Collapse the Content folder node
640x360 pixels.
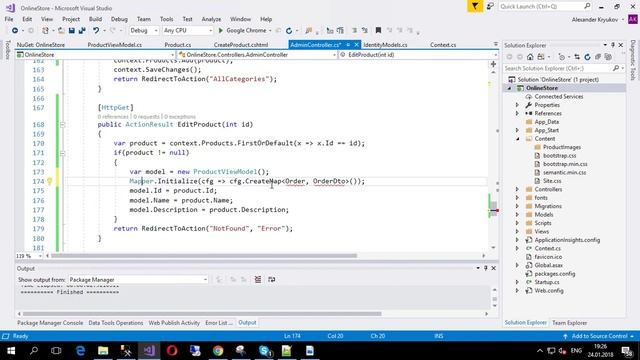click(517, 139)
